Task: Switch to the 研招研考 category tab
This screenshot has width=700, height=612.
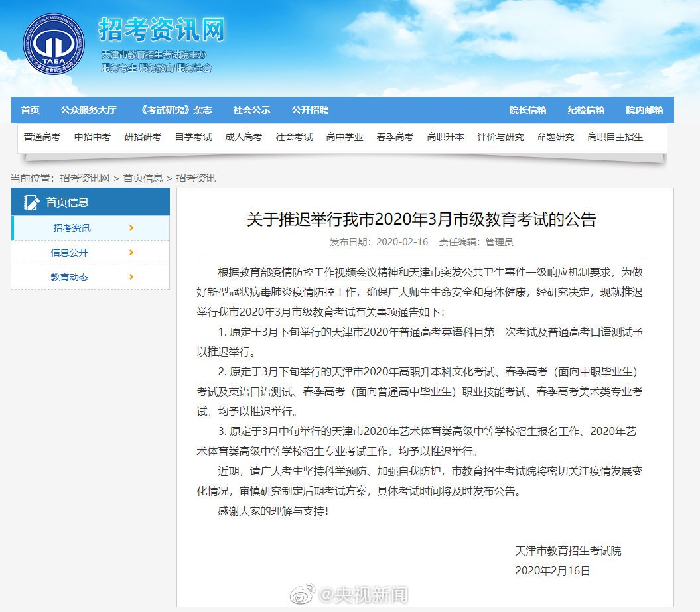Action: pos(143,137)
